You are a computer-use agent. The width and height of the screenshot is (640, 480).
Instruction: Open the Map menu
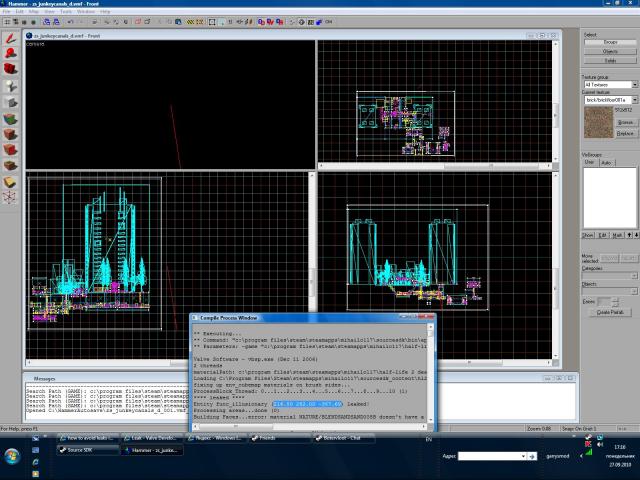tap(33, 11)
